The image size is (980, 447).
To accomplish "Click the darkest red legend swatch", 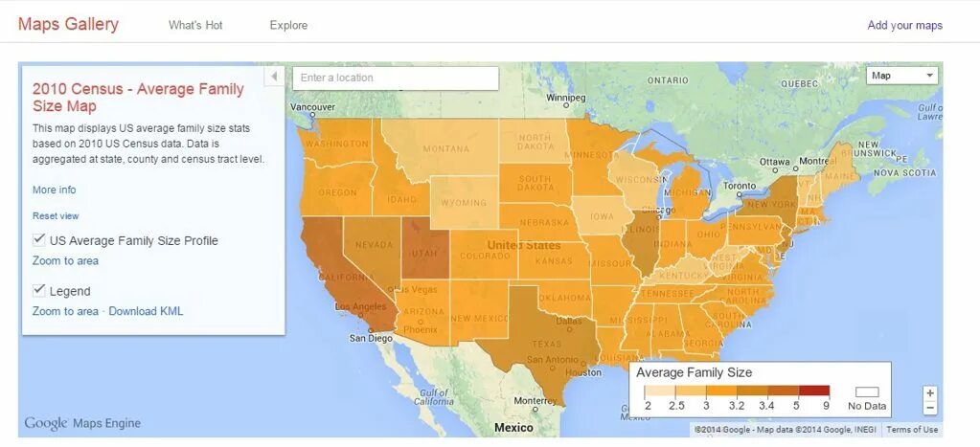I will tap(813, 391).
